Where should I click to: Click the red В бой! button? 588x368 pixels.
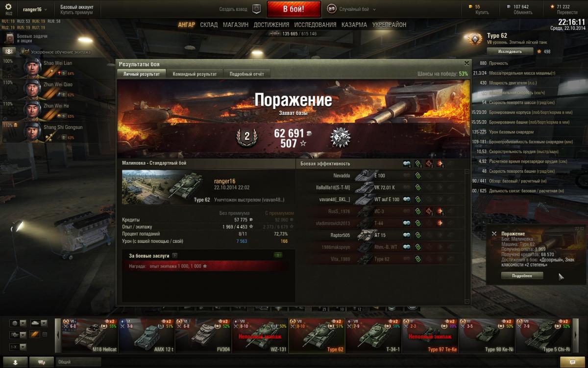click(294, 9)
